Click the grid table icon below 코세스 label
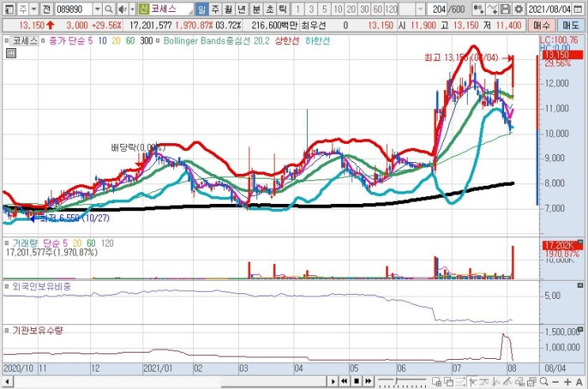Screen dimensions: 588x389 [x=11, y=53]
